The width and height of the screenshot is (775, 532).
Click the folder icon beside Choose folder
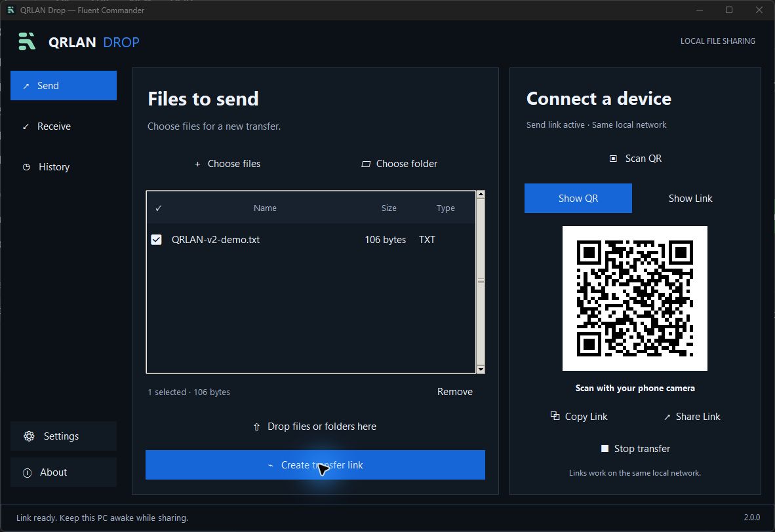tap(366, 164)
